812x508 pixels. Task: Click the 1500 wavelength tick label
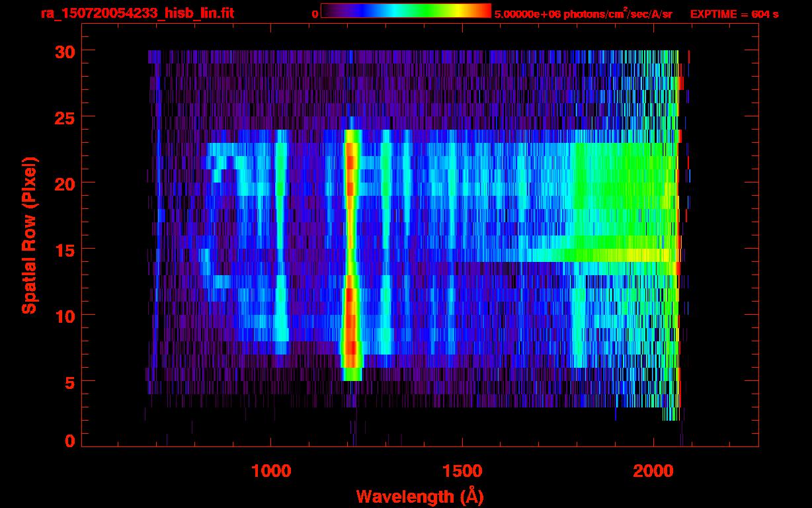[x=462, y=471]
